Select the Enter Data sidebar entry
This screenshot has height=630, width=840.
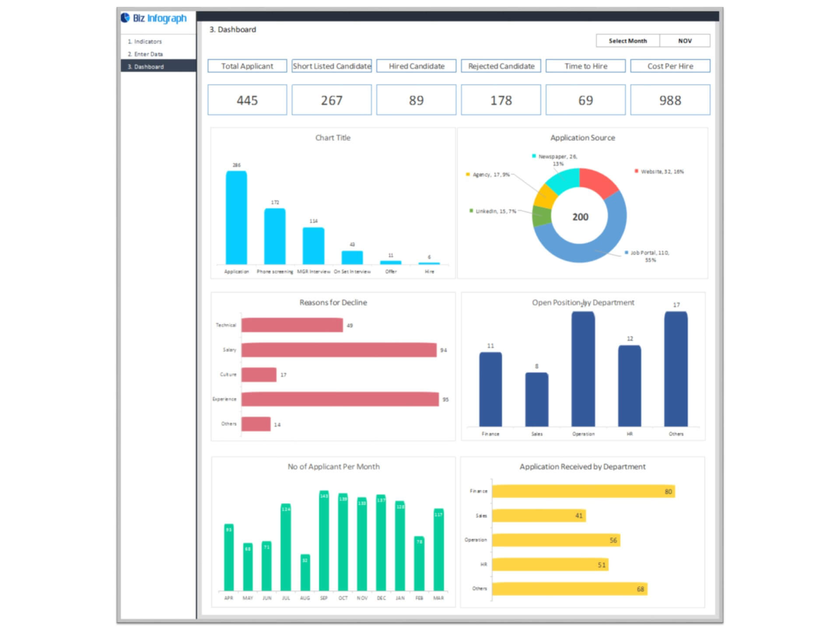click(146, 53)
